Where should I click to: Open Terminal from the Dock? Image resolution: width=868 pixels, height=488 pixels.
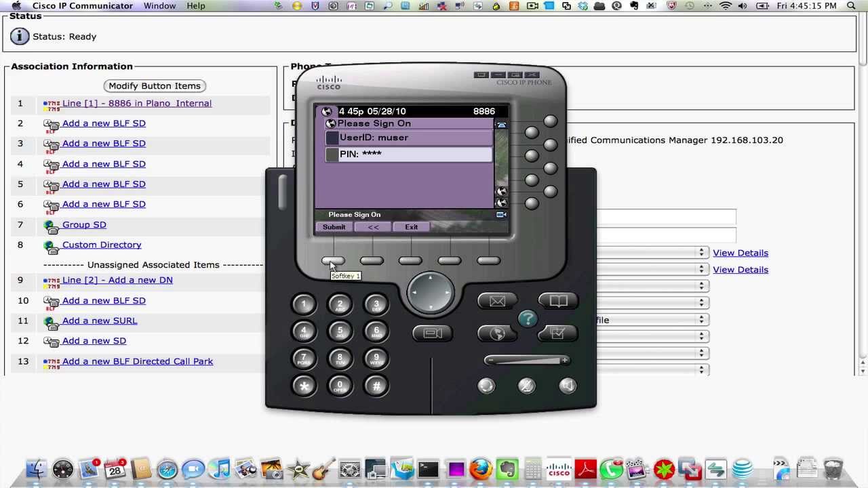pos(428,469)
